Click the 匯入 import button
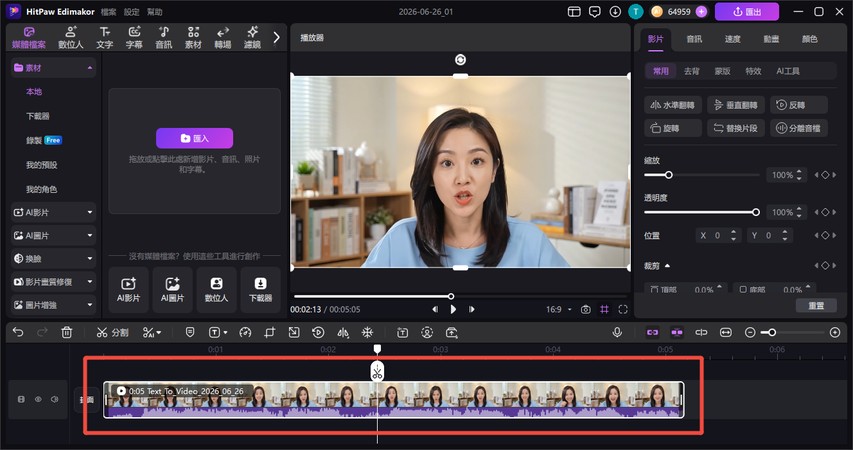The height and width of the screenshot is (450, 853). [x=194, y=138]
